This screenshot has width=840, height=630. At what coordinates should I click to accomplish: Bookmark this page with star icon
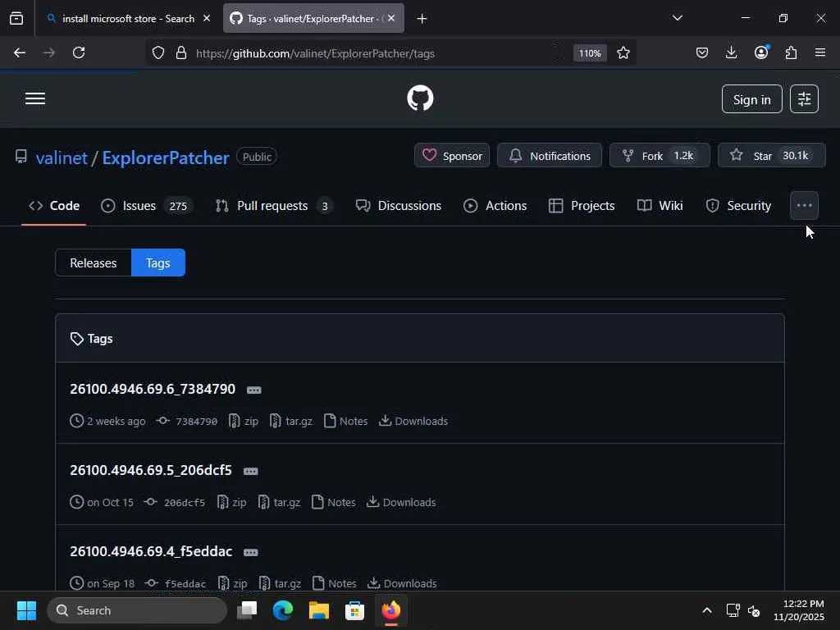click(623, 53)
